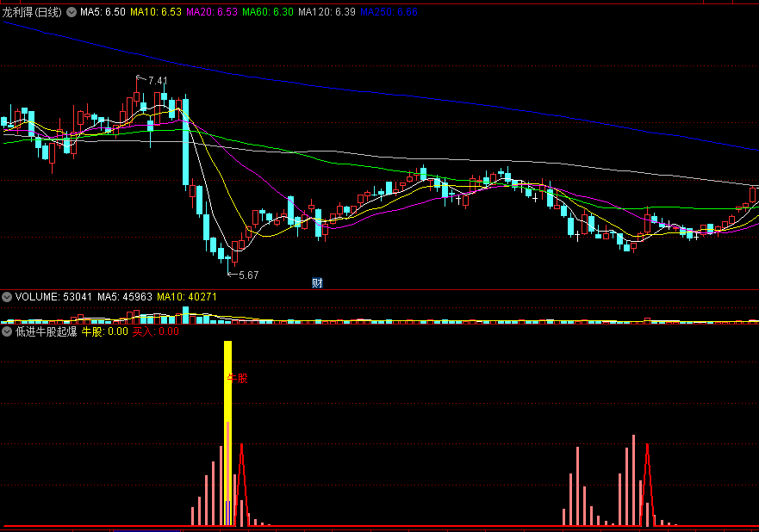Click the MA5: 6.50 label
Image resolution: width=759 pixels, height=532 pixels.
(x=103, y=12)
